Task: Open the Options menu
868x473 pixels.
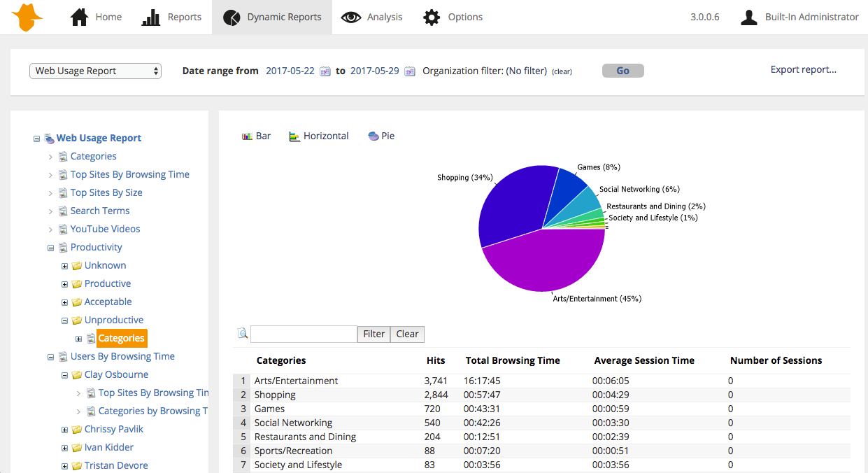Action: [453, 17]
